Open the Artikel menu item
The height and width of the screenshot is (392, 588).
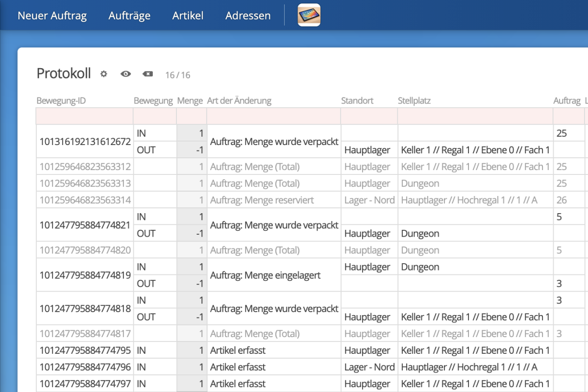(188, 16)
